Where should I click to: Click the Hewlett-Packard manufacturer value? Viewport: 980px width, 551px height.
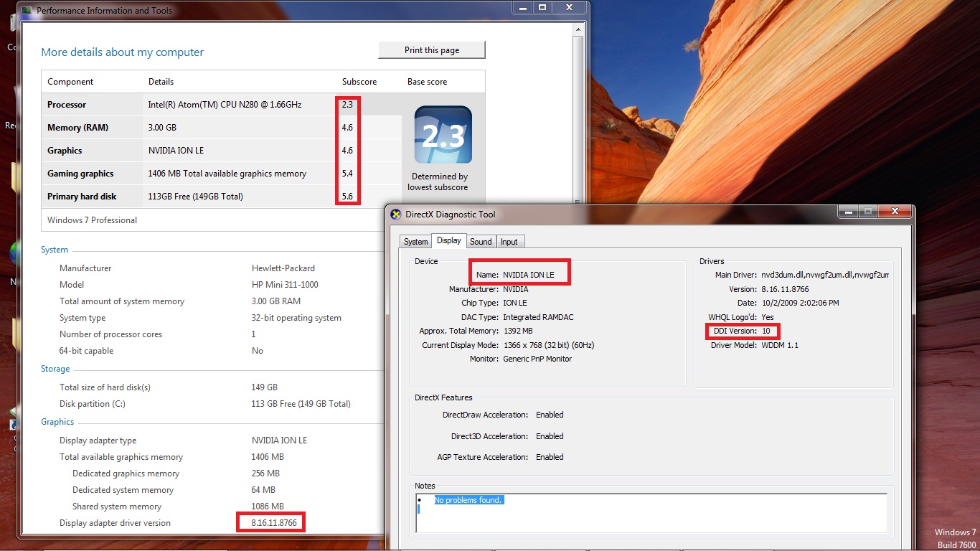(283, 268)
